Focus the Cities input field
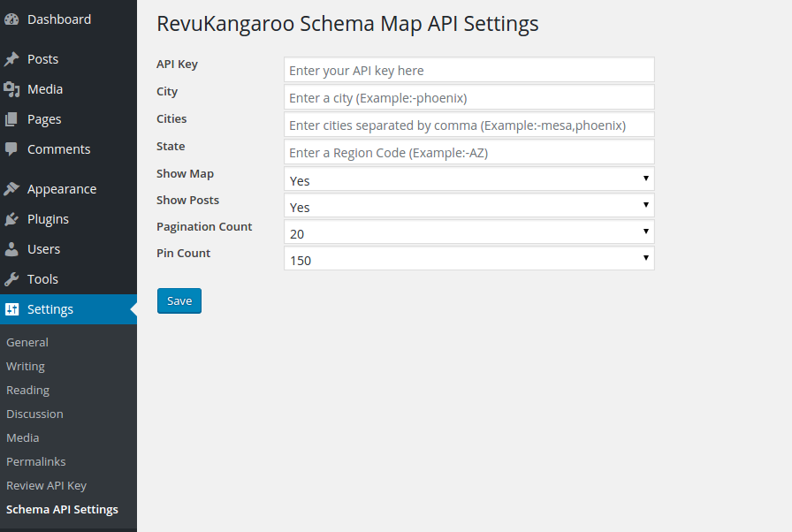The width and height of the screenshot is (792, 532). 469,125
